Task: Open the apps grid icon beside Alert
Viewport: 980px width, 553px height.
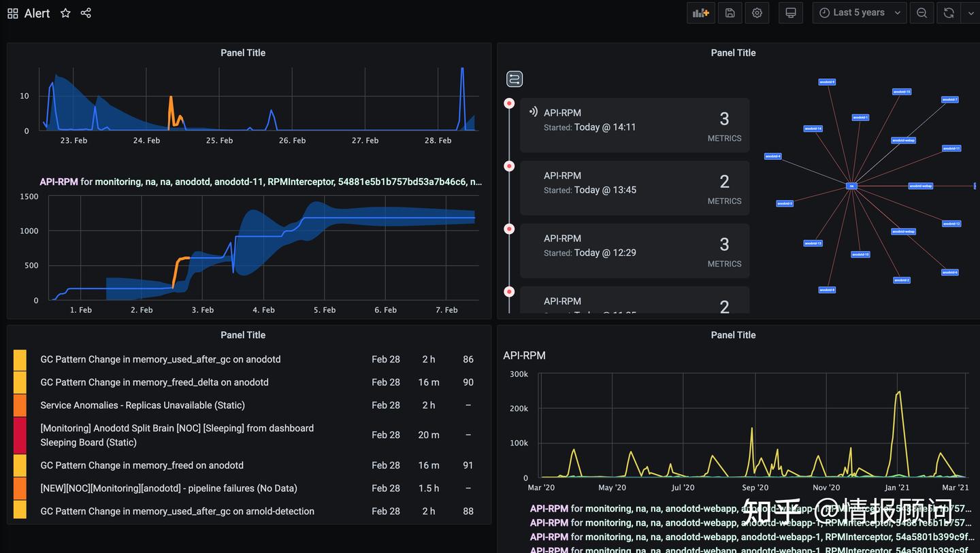Action: 12,12
